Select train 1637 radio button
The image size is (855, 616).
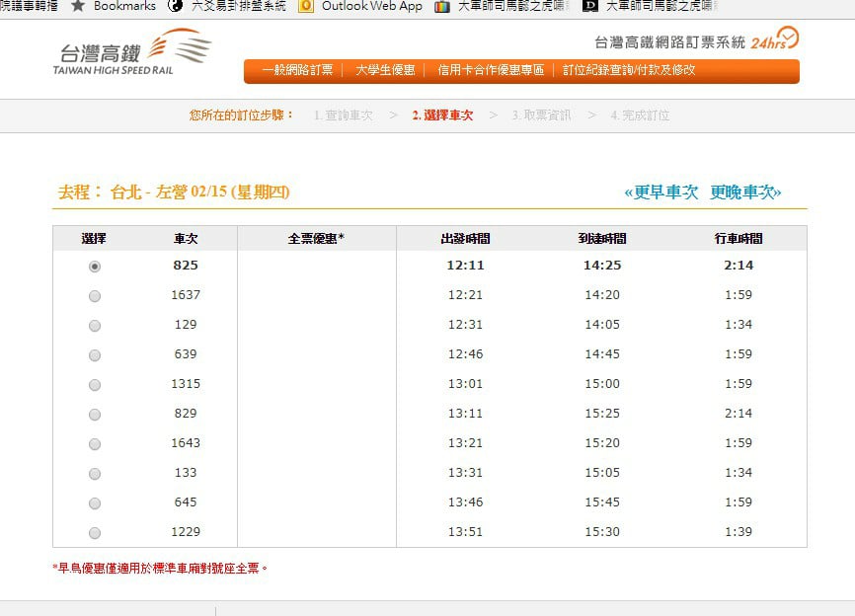tap(95, 296)
